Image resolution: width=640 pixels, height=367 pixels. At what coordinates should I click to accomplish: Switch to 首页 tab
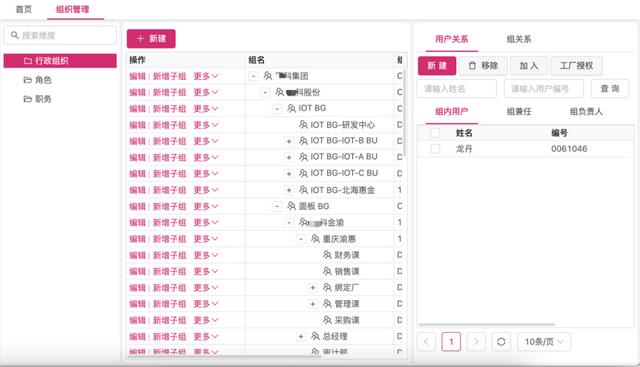24,9
